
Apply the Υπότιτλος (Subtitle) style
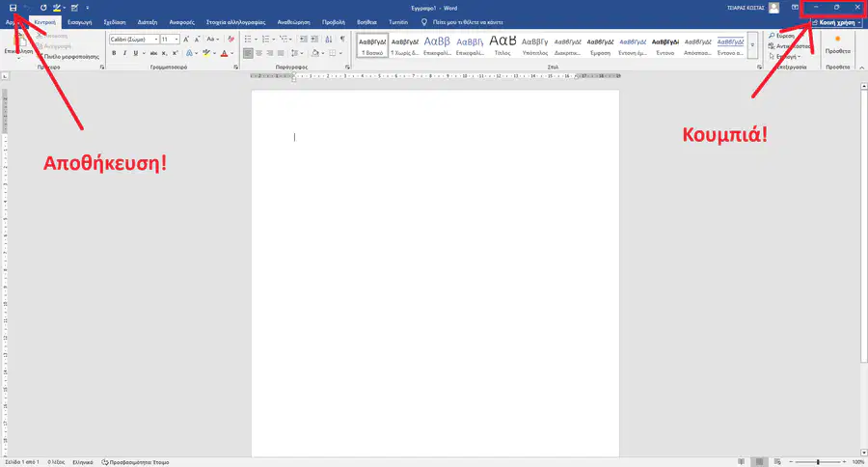click(x=534, y=45)
